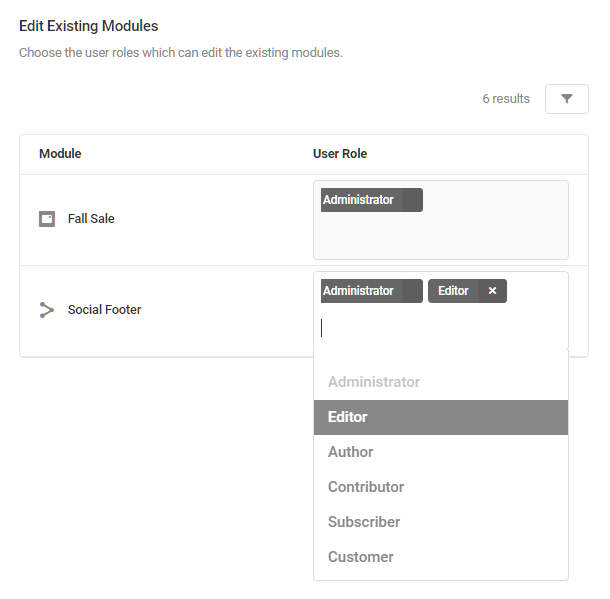
Task: Open the Fall Sale user role selector
Action: (x=441, y=220)
